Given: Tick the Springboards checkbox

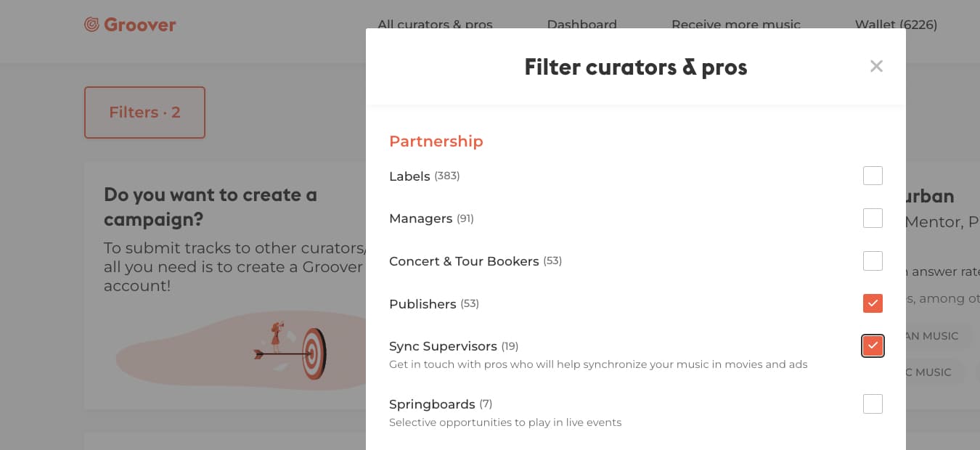Looking at the screenshot, I should tap(873, 404).
